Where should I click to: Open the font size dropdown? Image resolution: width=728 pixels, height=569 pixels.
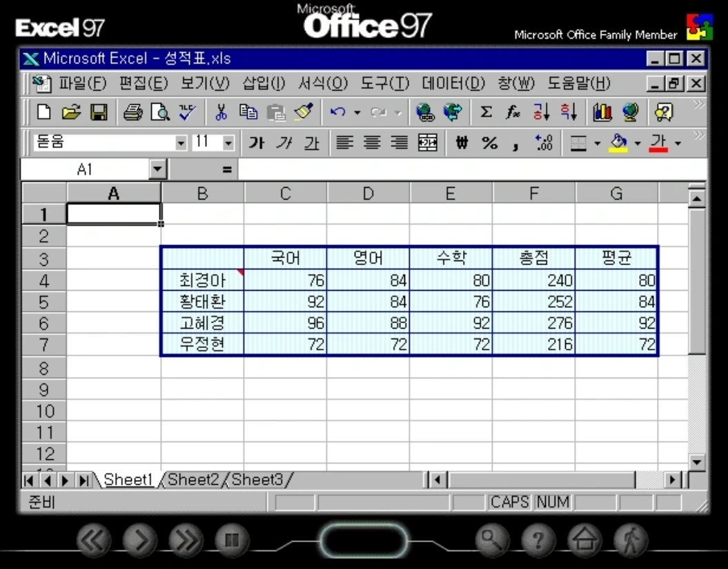pos(228,143)
